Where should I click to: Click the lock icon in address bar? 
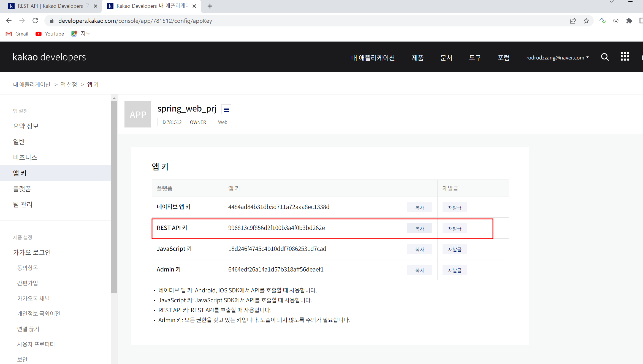(x=51, y=21)
